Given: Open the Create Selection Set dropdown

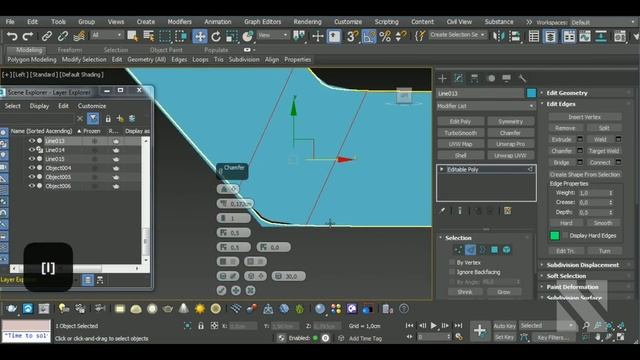Looking at the screenshot, I should click(x=457, y=35).
